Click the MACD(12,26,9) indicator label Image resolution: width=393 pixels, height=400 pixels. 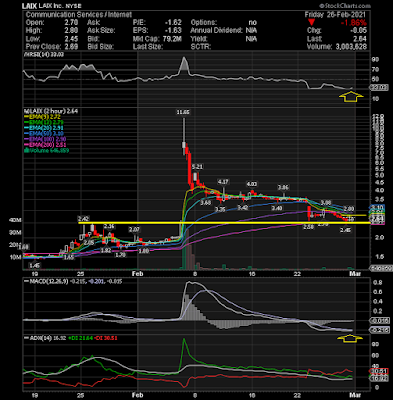click(73, 281)
